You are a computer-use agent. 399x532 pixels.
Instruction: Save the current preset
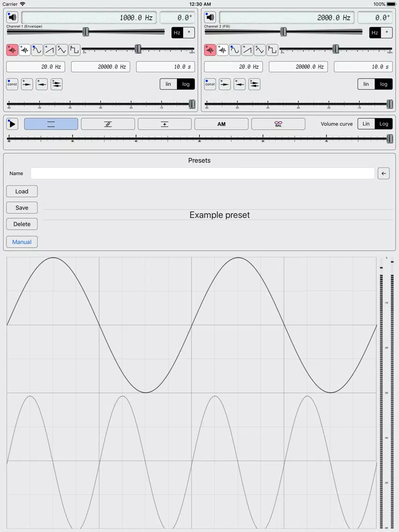tap(22, 207)
